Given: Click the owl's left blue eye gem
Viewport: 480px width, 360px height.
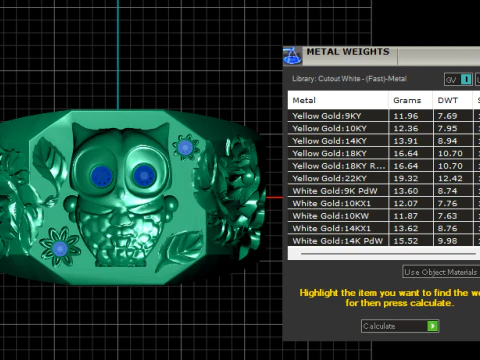Looking at the screenshot, I should click(x=101, y=176).
